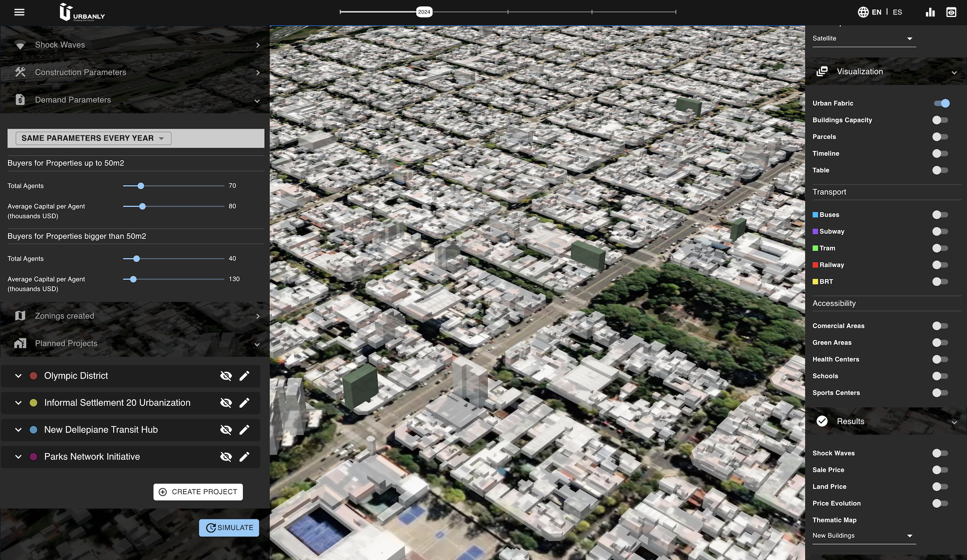Image resolution: width=967 pixels, height=560 pixels.
Task: Open the bar chart statistics icon
Action: (x=930, y=12)
